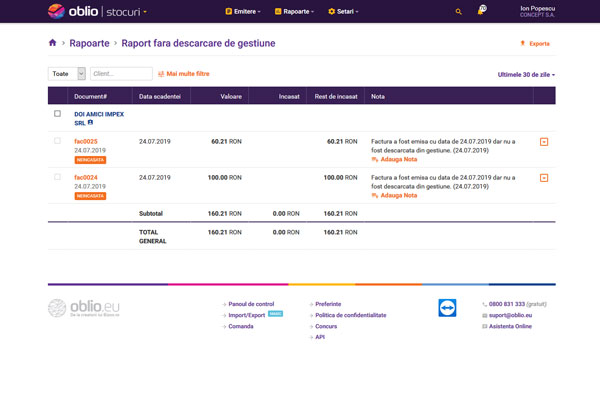This screenshot has height=414, width=600.
Task: Open Politica de confidentialitate link
Action: tap(351, 315)
